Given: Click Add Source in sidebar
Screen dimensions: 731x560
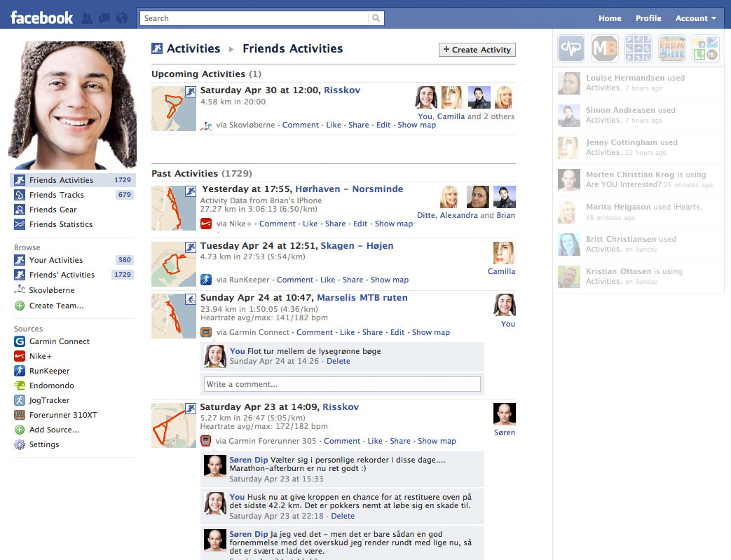Looking at the screenshot, I should coord(53,430).
